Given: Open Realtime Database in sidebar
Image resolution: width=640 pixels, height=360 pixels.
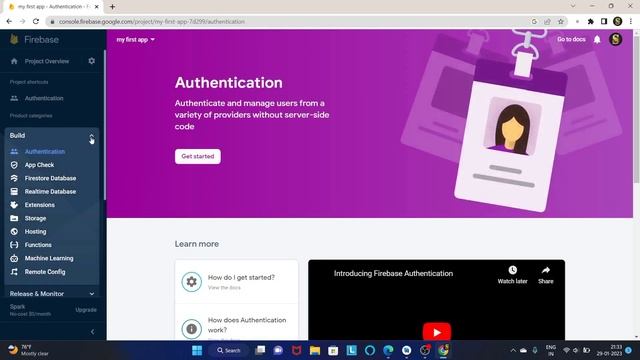Looking at the screenshot, I should 50,191.
